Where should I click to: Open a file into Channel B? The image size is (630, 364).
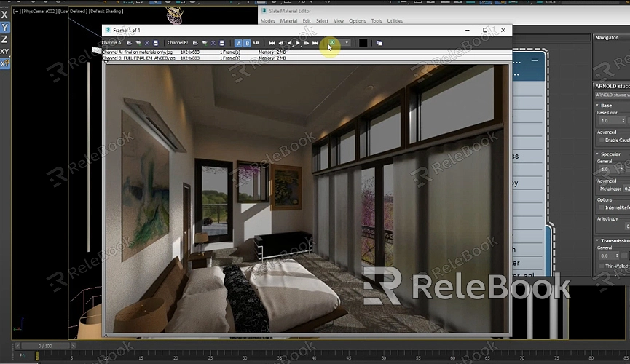[195, 43]
